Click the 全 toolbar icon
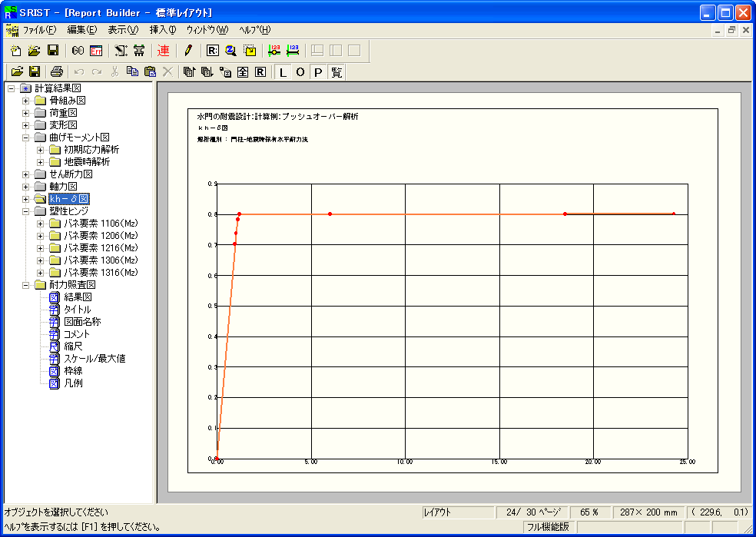The image size is (756, 537). (243, 72)
